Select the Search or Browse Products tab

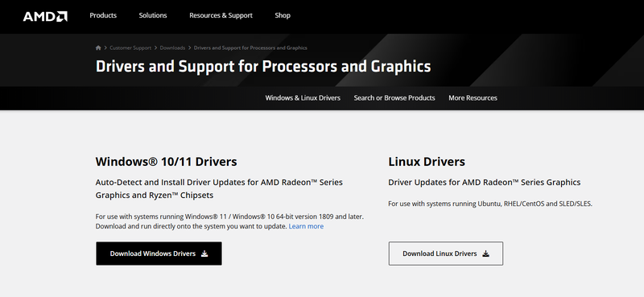394,97
